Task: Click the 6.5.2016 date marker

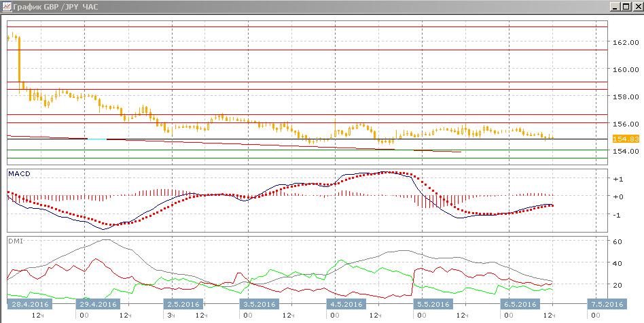Action: tap(520, 304)
